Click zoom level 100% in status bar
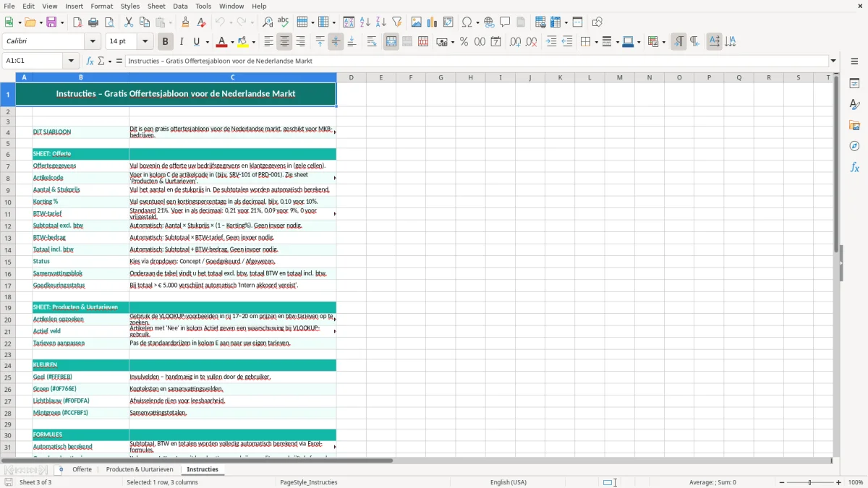The image size is (868, 488). coord(856,482)
